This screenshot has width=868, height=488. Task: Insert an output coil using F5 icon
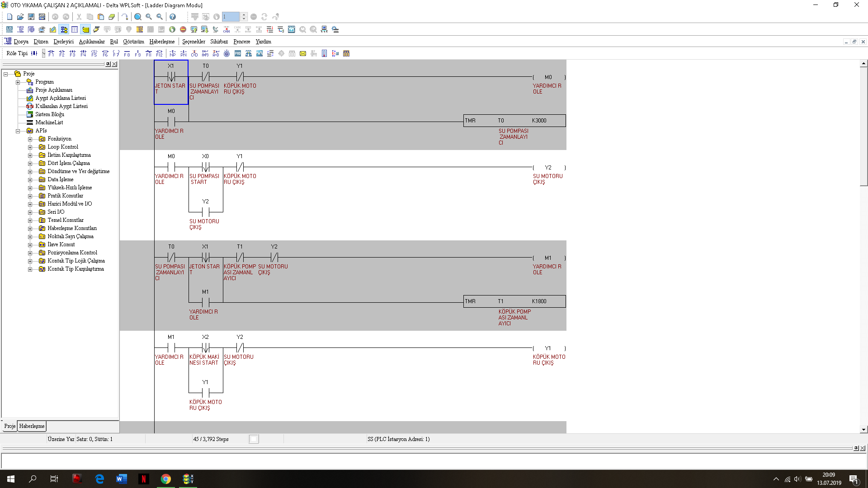[94, 53]
